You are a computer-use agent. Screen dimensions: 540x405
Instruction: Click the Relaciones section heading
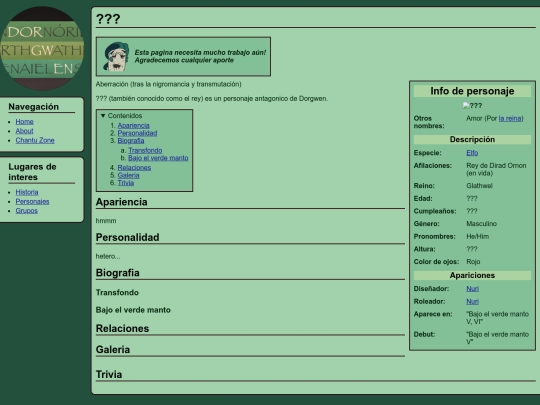click(x=122, y=329)
